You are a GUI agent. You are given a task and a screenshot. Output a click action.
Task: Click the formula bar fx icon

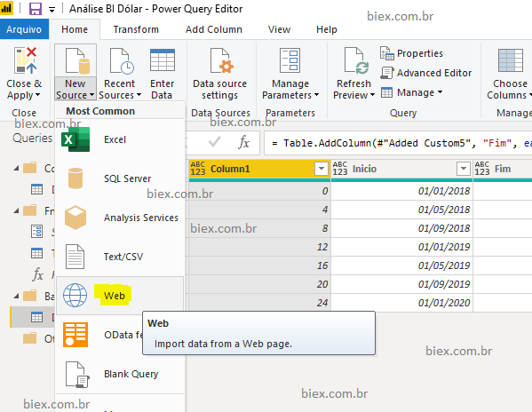click(243, 142)
